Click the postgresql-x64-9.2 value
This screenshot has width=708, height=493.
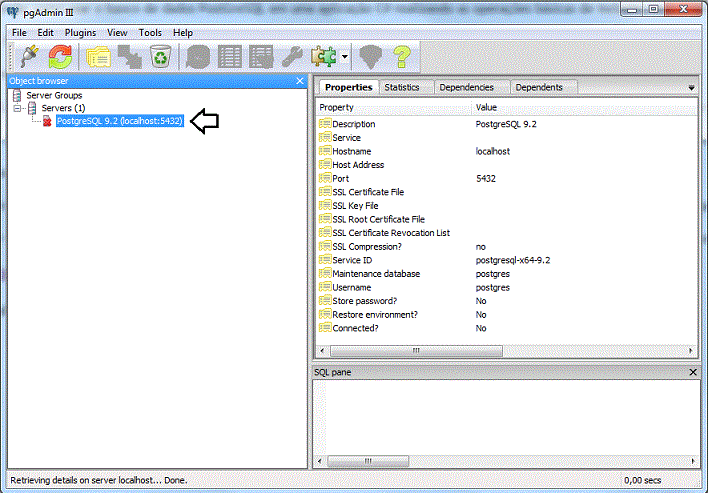[x=513, y=260]
